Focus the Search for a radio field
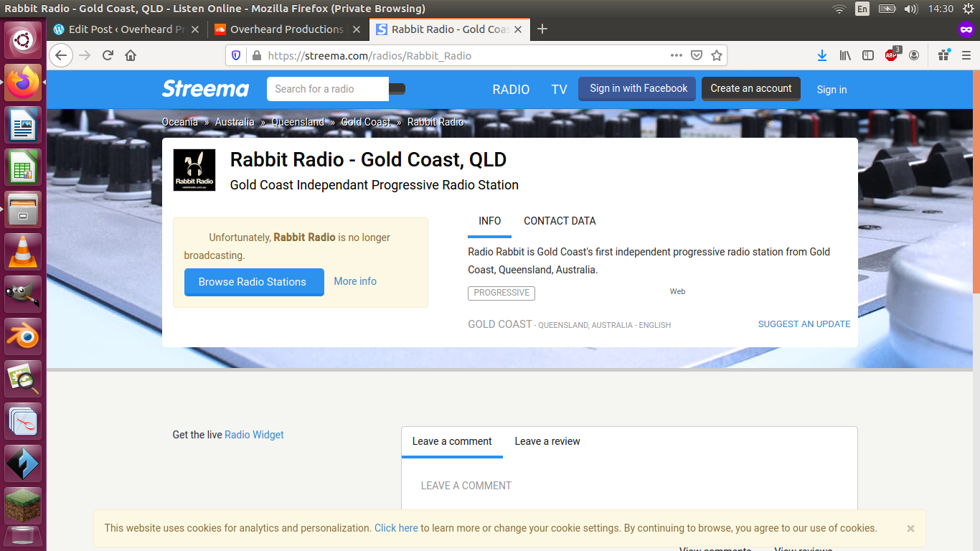980x551 pixels. [327, 89]
